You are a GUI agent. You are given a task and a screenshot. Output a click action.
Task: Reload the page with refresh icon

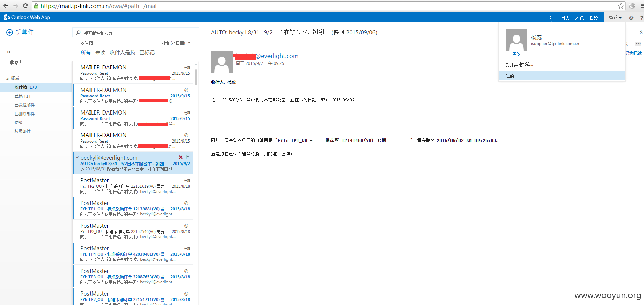tap(25, 6)
